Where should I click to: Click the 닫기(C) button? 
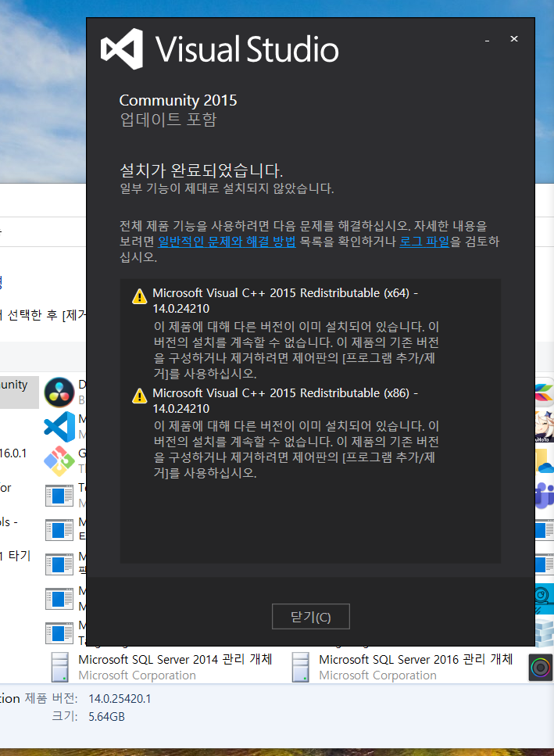pos(311,617)
